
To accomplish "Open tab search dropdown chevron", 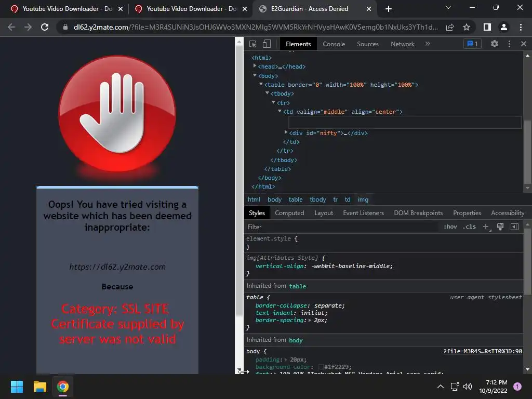I will (448, 7).
